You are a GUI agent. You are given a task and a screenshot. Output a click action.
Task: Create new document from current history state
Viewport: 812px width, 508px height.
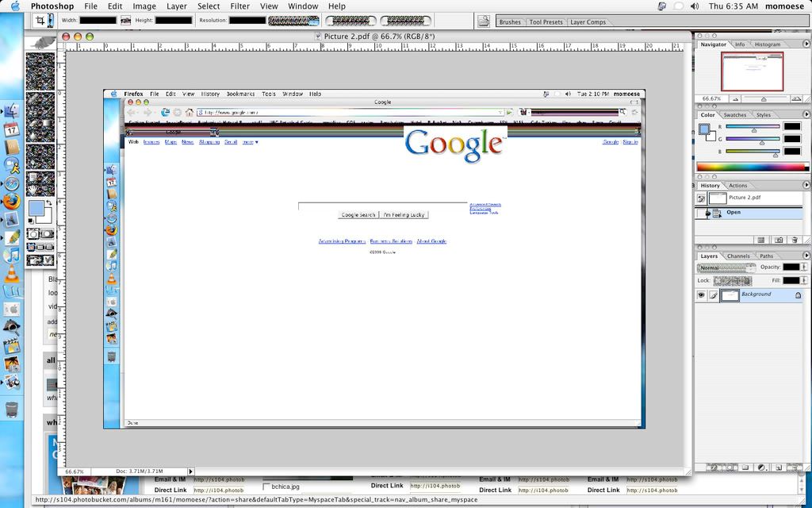tap(760, 240)
